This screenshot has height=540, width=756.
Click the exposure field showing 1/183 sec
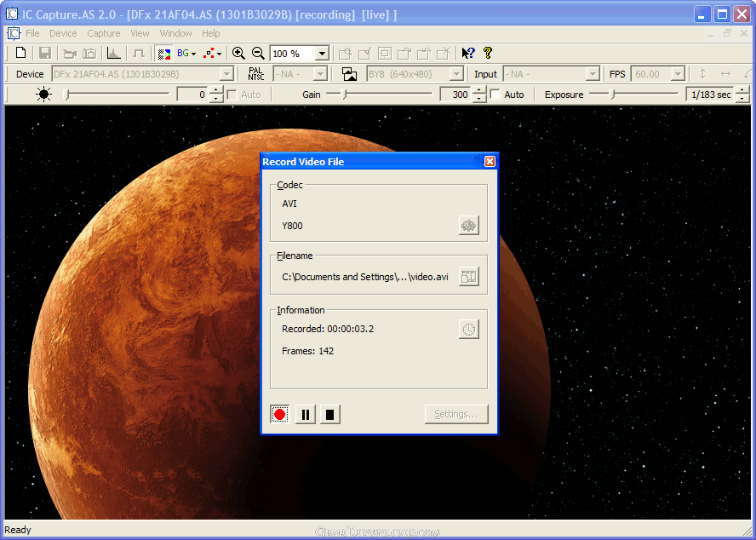click(x=711, y=95)
